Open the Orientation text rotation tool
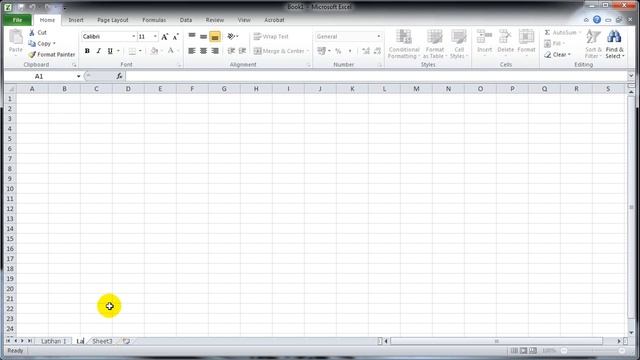 click(x=233, y=36)
